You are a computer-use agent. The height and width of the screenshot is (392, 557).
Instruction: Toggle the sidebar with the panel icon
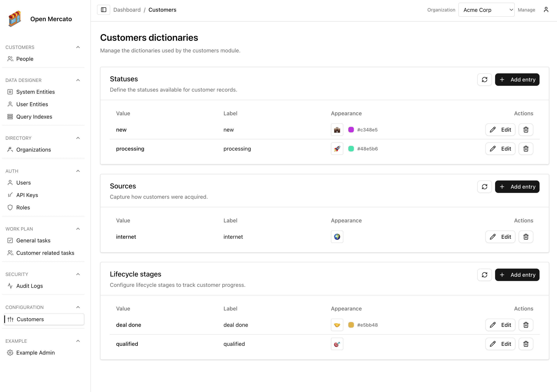point(104,10)
